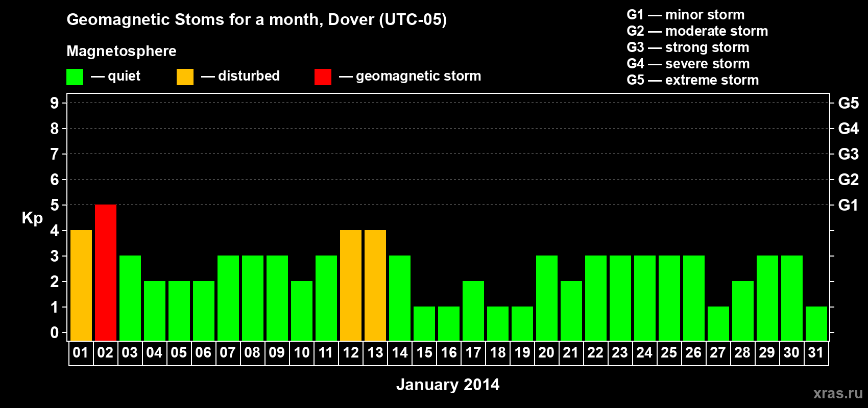
Task: Click date label 19 on the axis
Action: tap(522, 352)
